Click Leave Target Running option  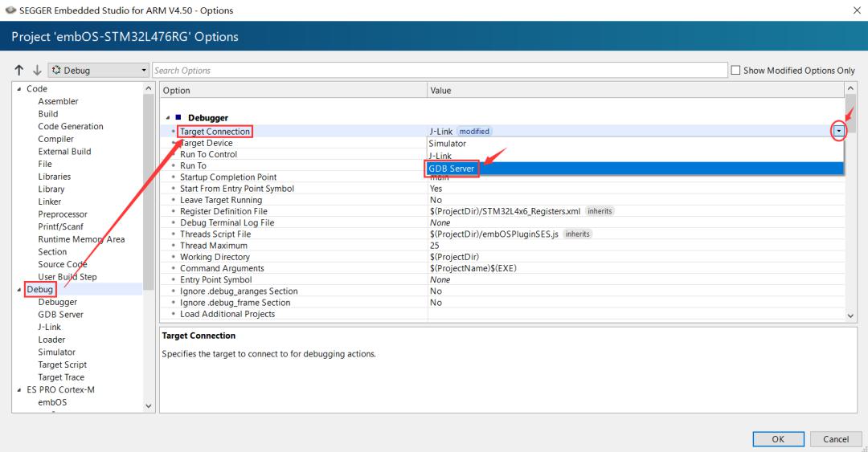pyautogui.click(x=221, y=200)
